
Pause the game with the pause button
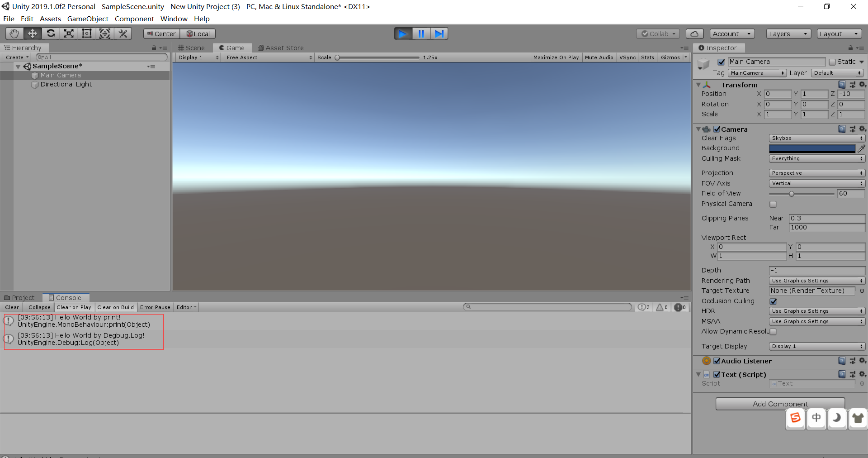(421, 33)
